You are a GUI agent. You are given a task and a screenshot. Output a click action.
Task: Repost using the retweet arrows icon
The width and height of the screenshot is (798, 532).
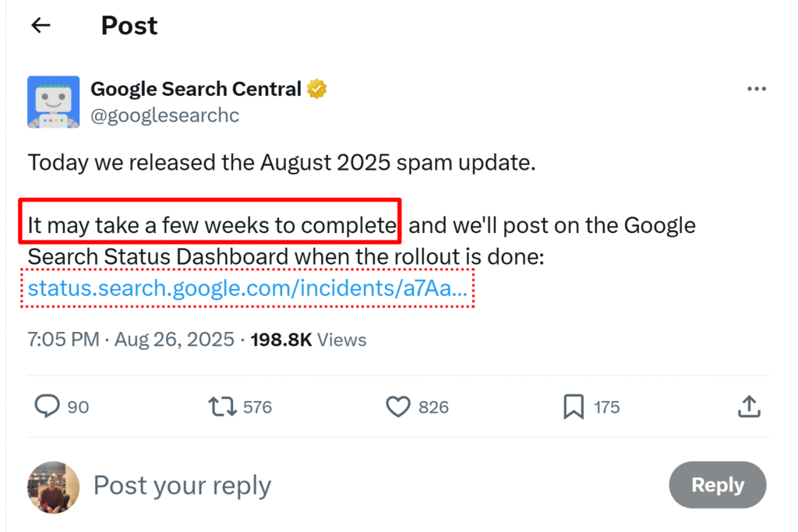pos(222,407)
